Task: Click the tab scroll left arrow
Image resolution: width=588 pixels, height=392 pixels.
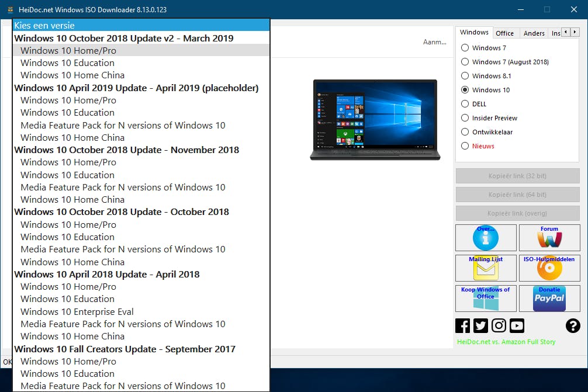Action: click(x=566, y=32)
